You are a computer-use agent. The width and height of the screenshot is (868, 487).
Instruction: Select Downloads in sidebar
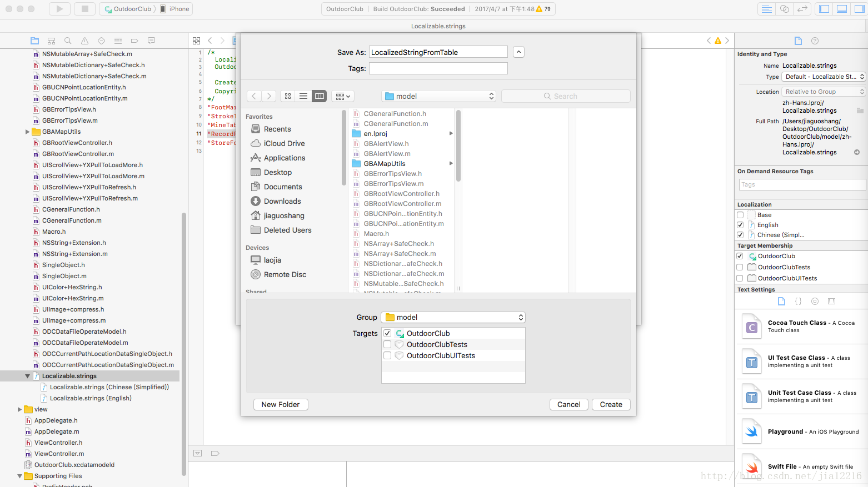(276, 201)
